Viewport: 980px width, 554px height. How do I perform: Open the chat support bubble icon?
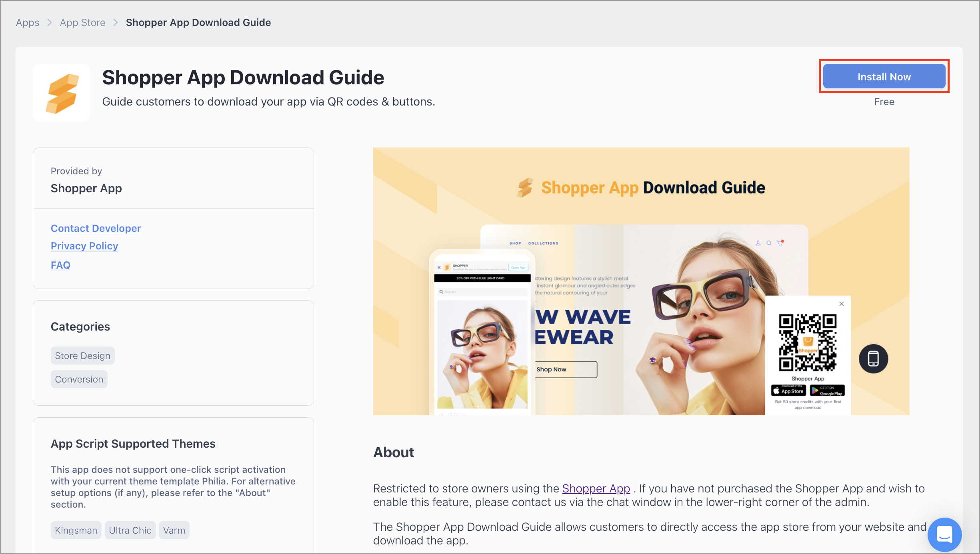click(944, 534)
